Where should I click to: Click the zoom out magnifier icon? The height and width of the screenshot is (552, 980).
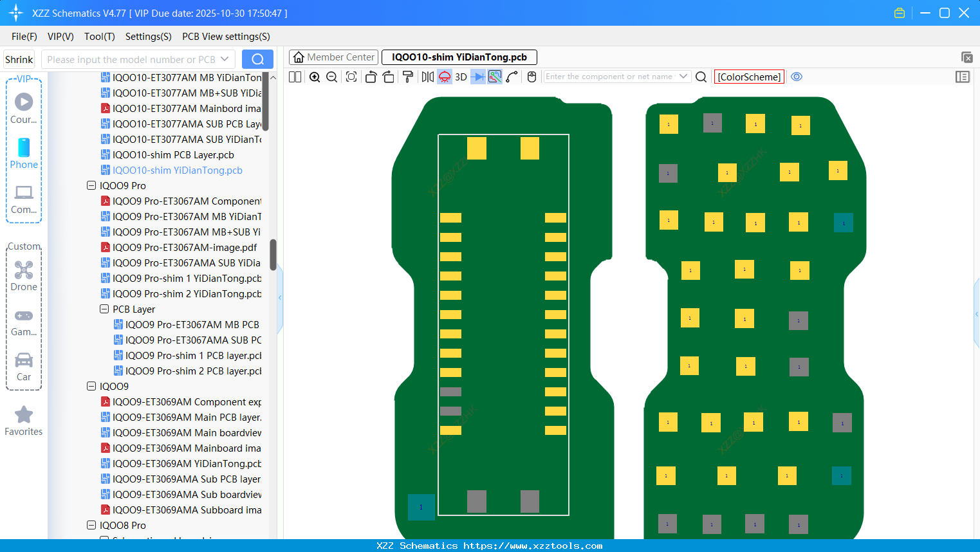tap(332, 77)
